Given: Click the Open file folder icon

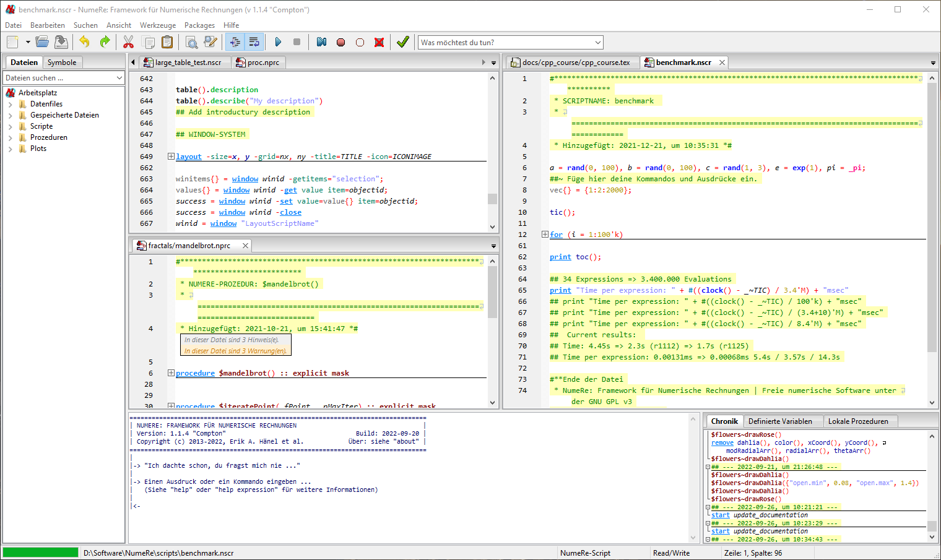Looking at the screenshot, I should pyautogui.click(x=41, y=42).
